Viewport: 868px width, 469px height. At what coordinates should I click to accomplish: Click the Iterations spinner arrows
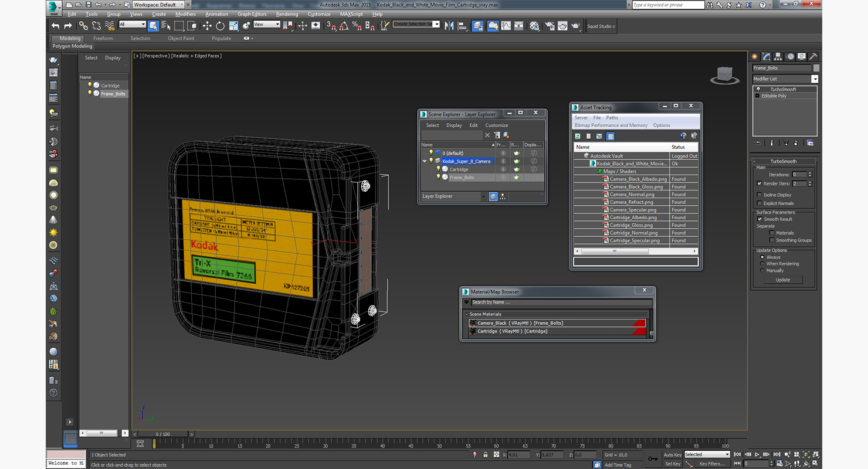point(810,175)
